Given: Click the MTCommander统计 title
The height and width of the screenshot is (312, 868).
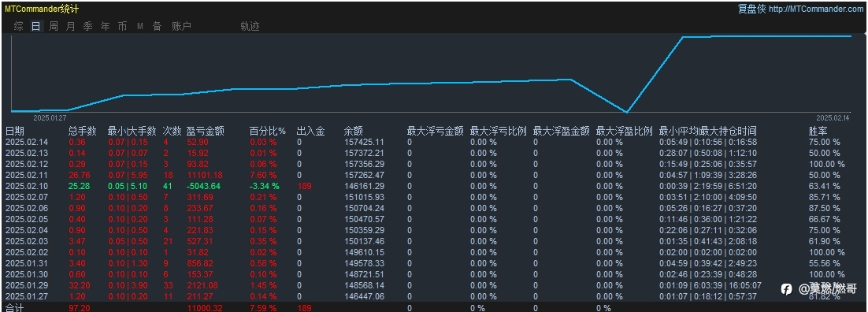Looking at the screenshot, I should [x=42, y=9].
